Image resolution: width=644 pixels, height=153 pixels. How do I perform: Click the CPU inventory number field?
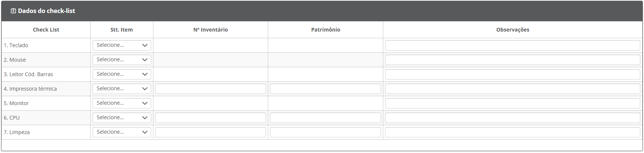(x=211, y=118)
